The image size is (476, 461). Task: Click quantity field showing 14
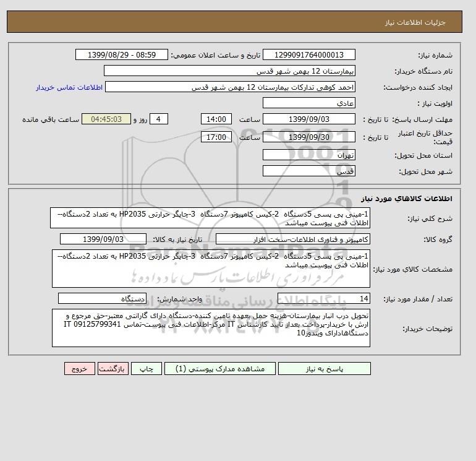323,298
